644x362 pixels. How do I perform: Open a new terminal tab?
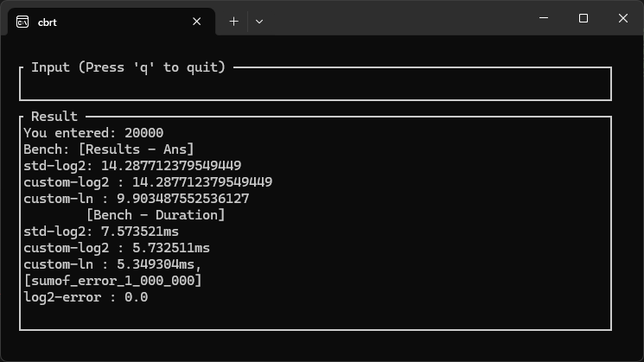(x=233, y=22)
